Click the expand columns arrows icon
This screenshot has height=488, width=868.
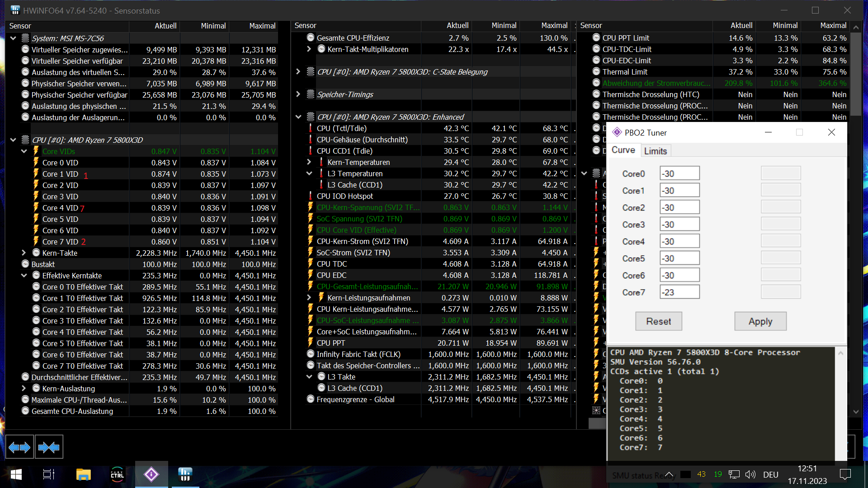19,447
